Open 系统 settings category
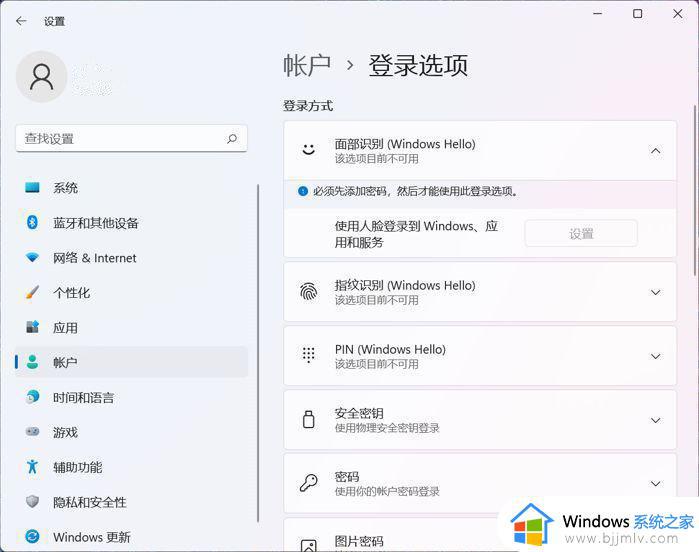Screen dimensions: 699x552 (x=132, y=188)
